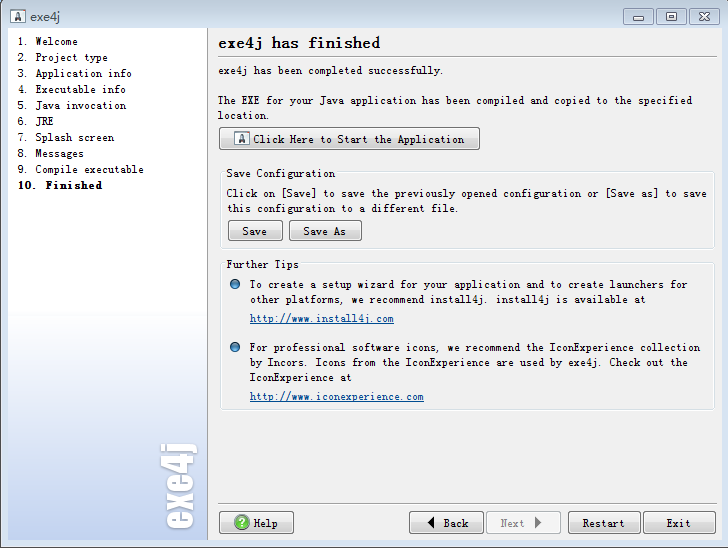The image size is (728, 548).
Task: Open the install4j website link
Action: coord(322,319)
